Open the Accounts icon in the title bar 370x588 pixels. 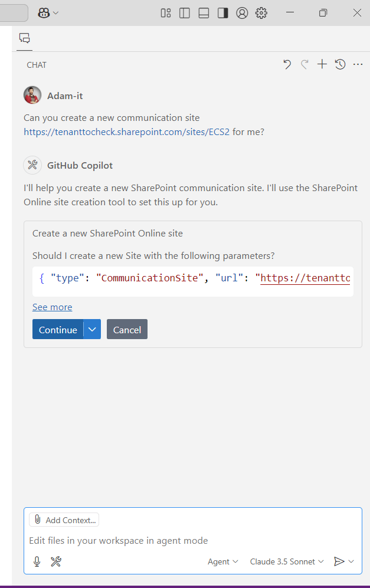[x=242, y=12]
